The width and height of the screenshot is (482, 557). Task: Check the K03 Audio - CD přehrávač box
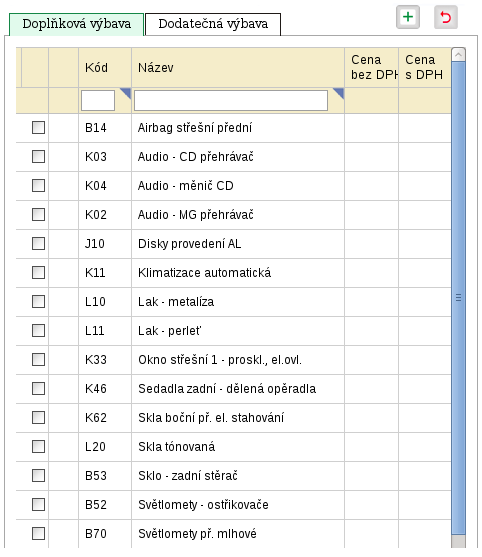point(38,156)
